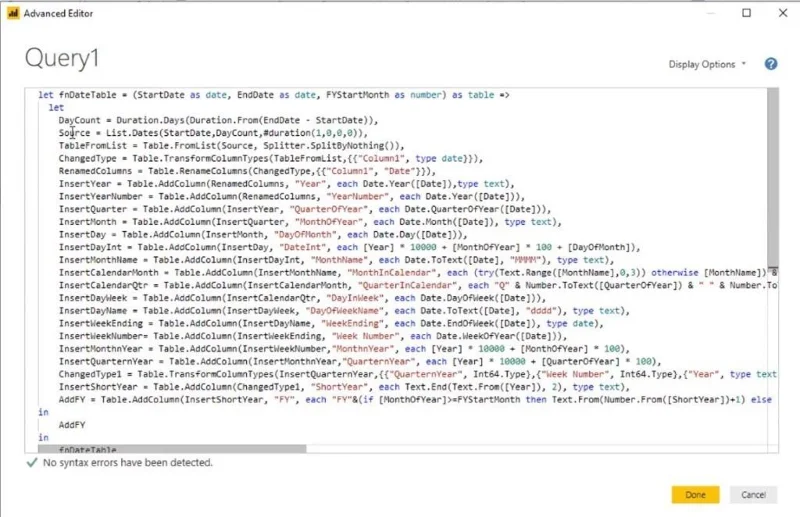Click the vertical scrollbar thumb in code editor
Image resolution: width=800 pixels, height=517 pixels.
(x=772, y=177)
